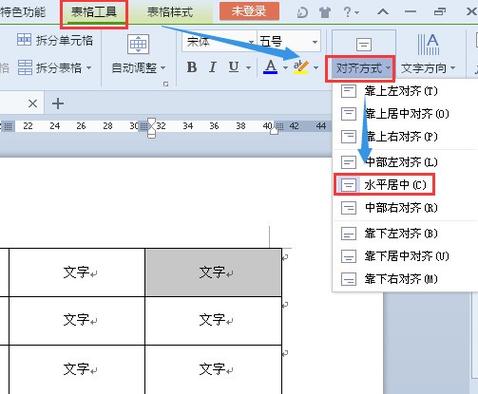Viewport: 478px width, 394px height.
Task: Select 靠下左对齐 (B) menu item
Action: [406, 233]
